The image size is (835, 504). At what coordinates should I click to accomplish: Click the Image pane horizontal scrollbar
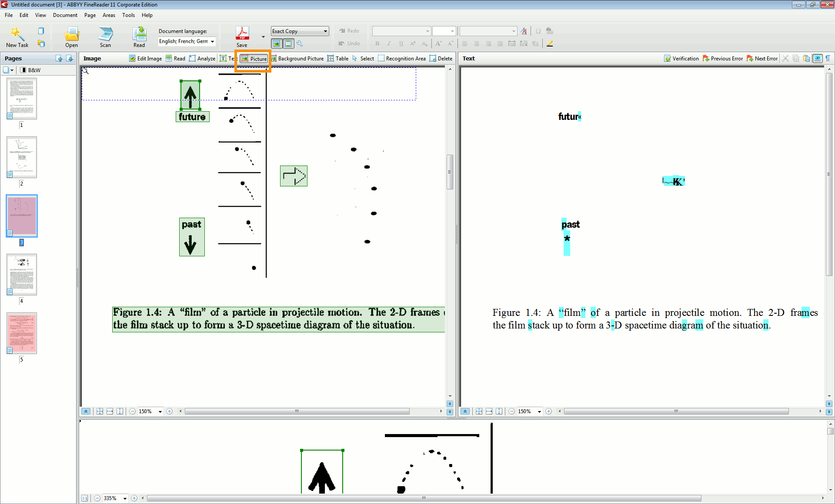pos(297,411)
